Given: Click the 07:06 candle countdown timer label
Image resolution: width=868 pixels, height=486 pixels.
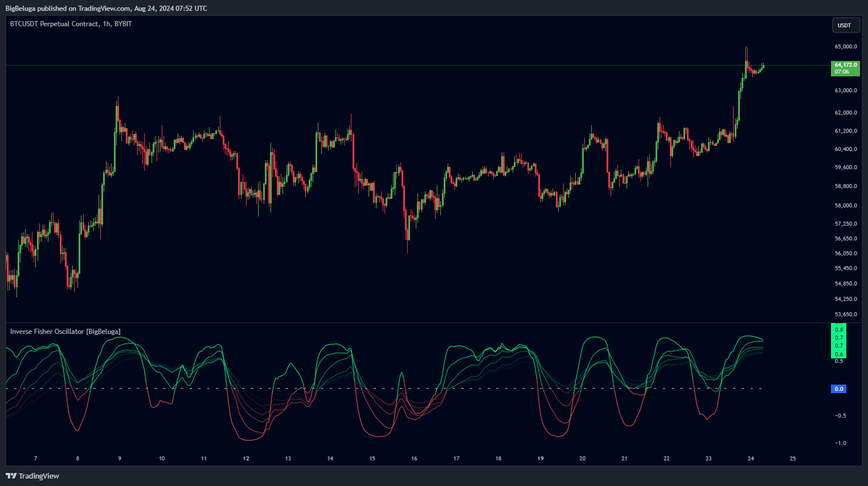Looking at the screenshot, I should point(842,72).
